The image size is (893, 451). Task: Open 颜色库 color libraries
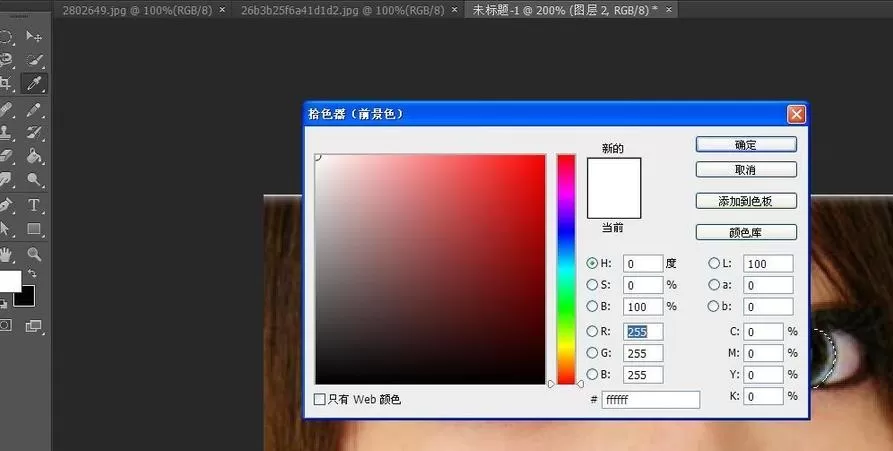tap(746, 232)
